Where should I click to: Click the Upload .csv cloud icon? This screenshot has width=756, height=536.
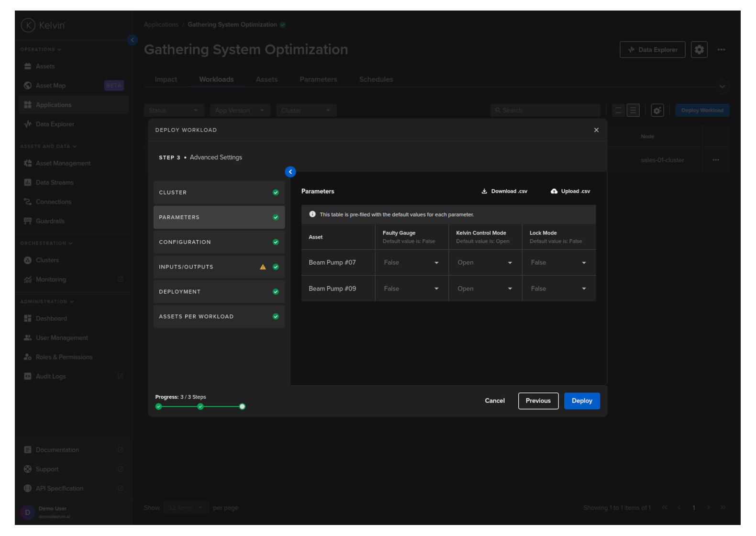(554, 191)
